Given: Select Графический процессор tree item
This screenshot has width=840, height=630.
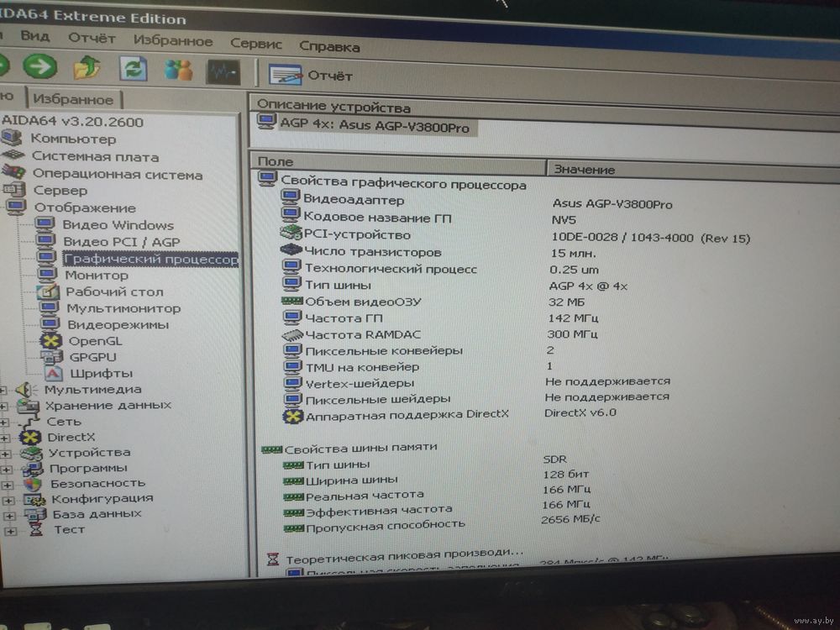Looking at the screenshot, I should 150,260.
